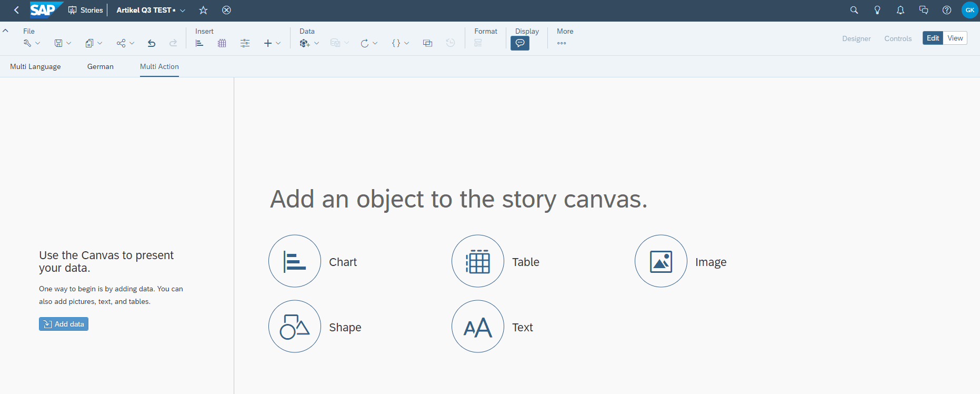Toggle the comment mode Display button
The height and width of the screenshot is (394, 980).
coord(520,43)
